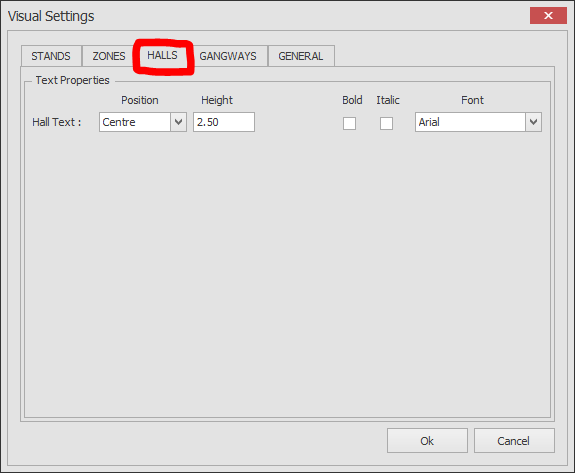Expand the Position dropdown arrow
Viewport: 575px width, 473px height.
point(179,122)
